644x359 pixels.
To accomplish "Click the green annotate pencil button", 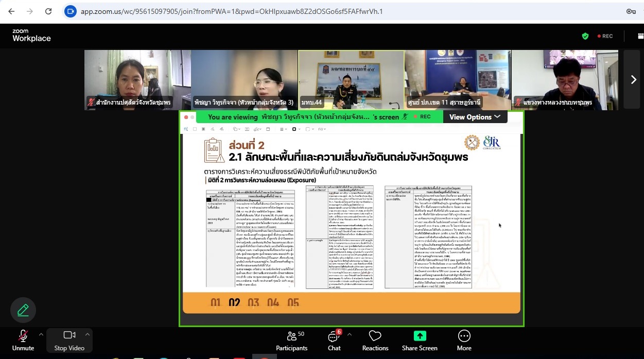I will [23, 310].
